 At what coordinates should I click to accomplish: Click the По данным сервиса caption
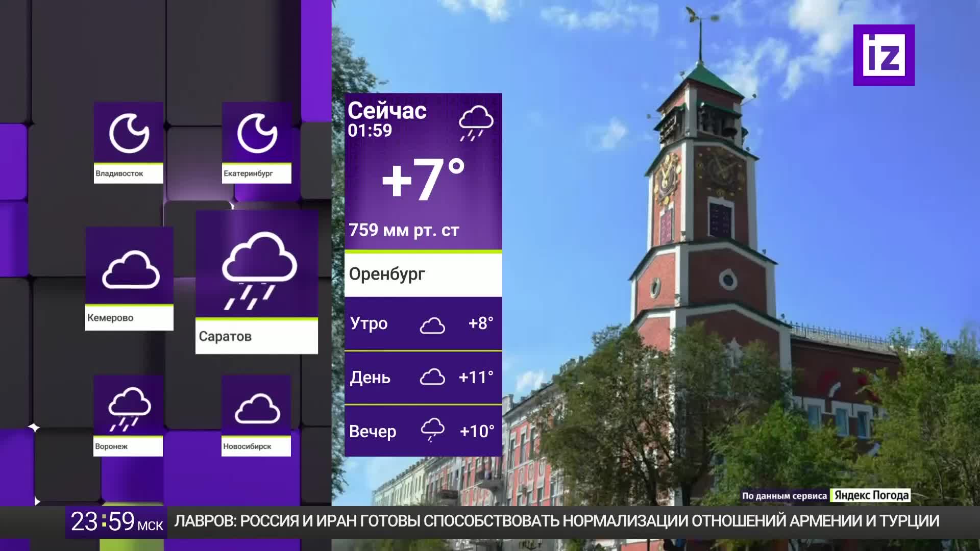point(785,496)
